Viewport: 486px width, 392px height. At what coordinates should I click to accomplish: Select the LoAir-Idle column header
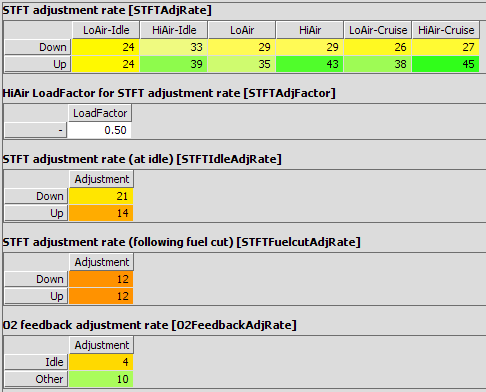106,30
